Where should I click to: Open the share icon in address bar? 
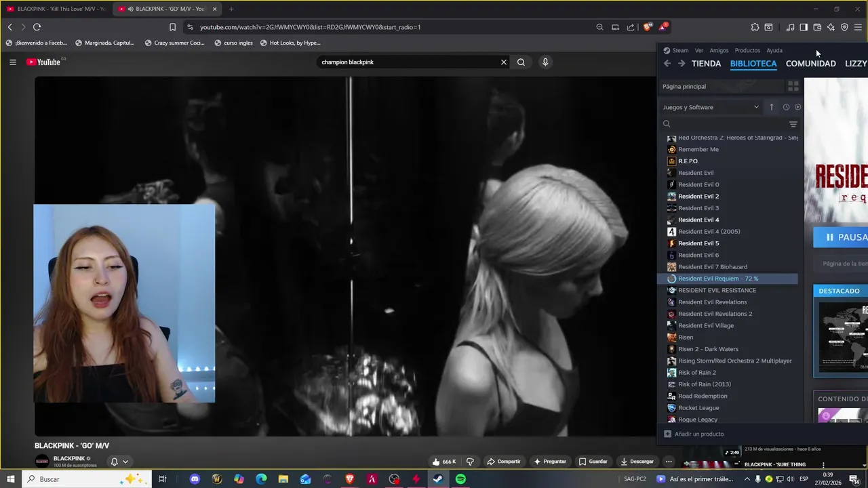coord(631,27)
